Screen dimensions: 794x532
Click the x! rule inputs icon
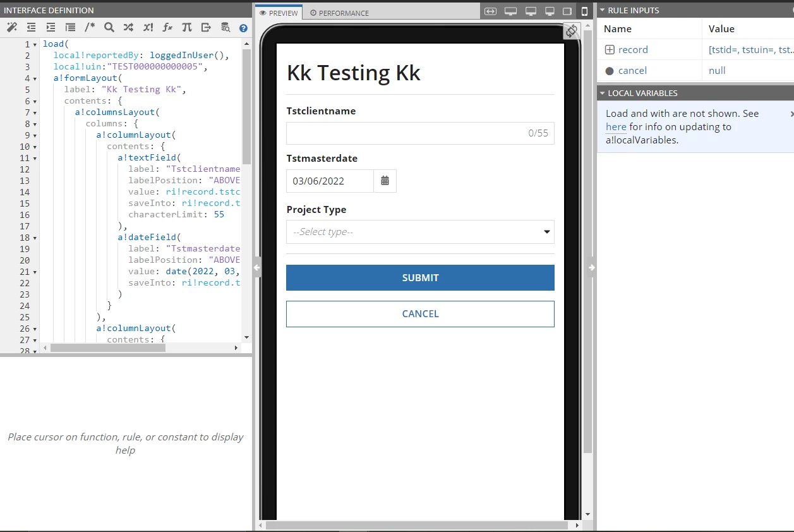pos(148,27)
